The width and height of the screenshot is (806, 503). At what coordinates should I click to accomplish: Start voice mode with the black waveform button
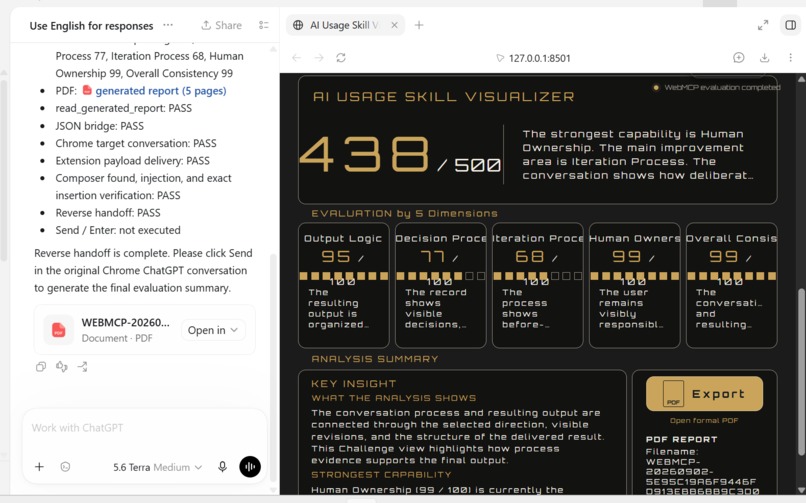point(250,467)
